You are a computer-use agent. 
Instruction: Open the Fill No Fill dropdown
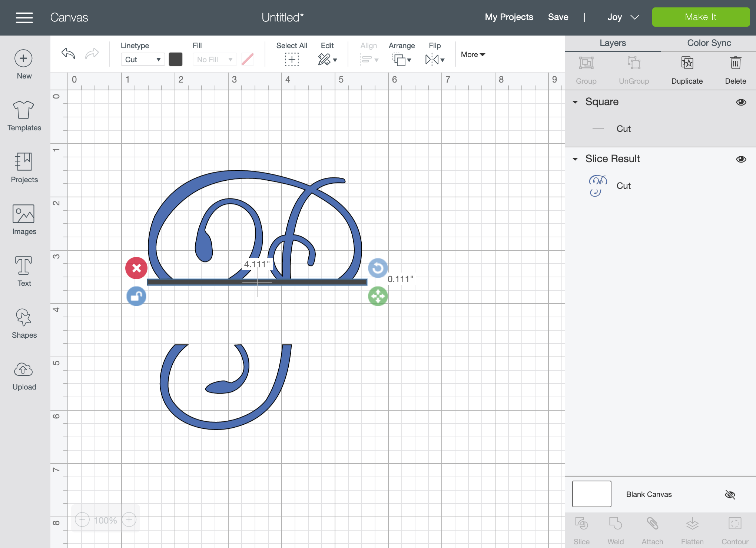[215, 59]
